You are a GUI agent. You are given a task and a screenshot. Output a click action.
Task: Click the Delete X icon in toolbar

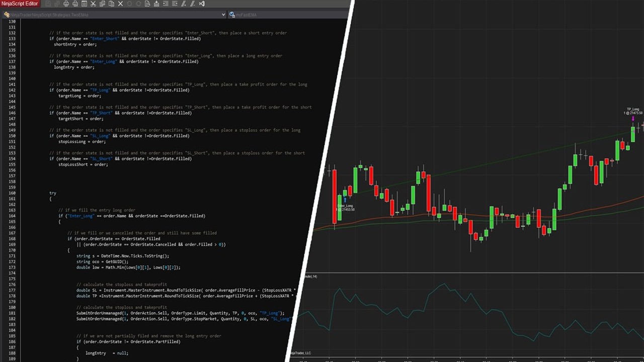click(120, 4)
